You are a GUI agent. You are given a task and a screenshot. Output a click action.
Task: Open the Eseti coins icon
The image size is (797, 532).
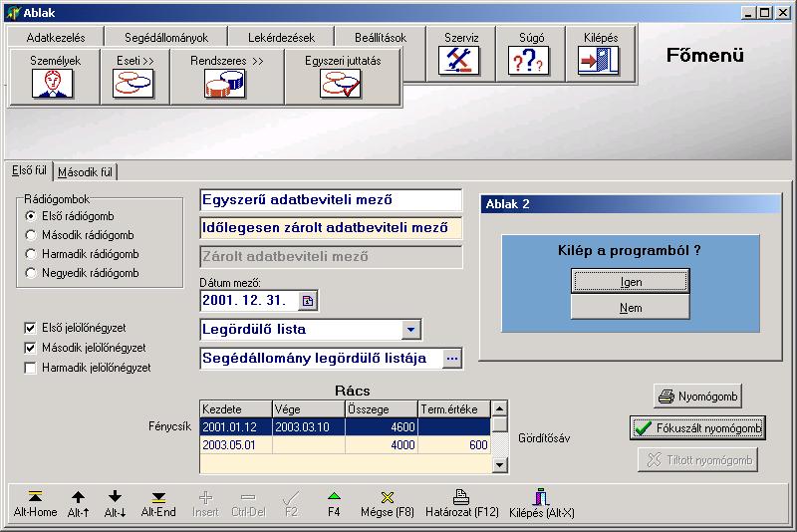tap(133, 84)
